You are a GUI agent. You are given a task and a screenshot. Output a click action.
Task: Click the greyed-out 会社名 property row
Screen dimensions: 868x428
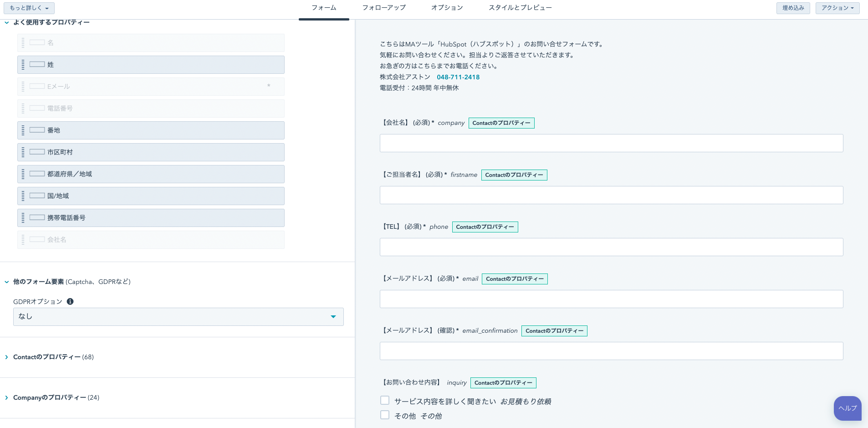tap(151, 240)
